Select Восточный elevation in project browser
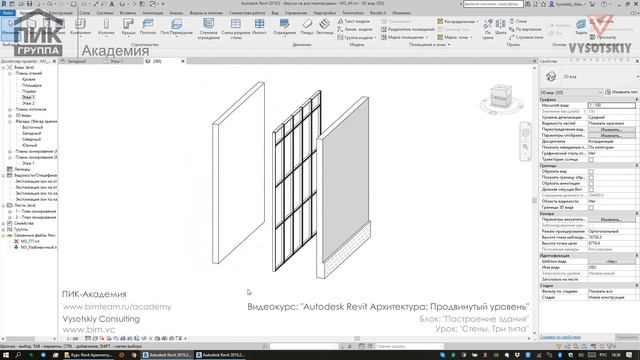Screen dimensions: 640x360 32,127
